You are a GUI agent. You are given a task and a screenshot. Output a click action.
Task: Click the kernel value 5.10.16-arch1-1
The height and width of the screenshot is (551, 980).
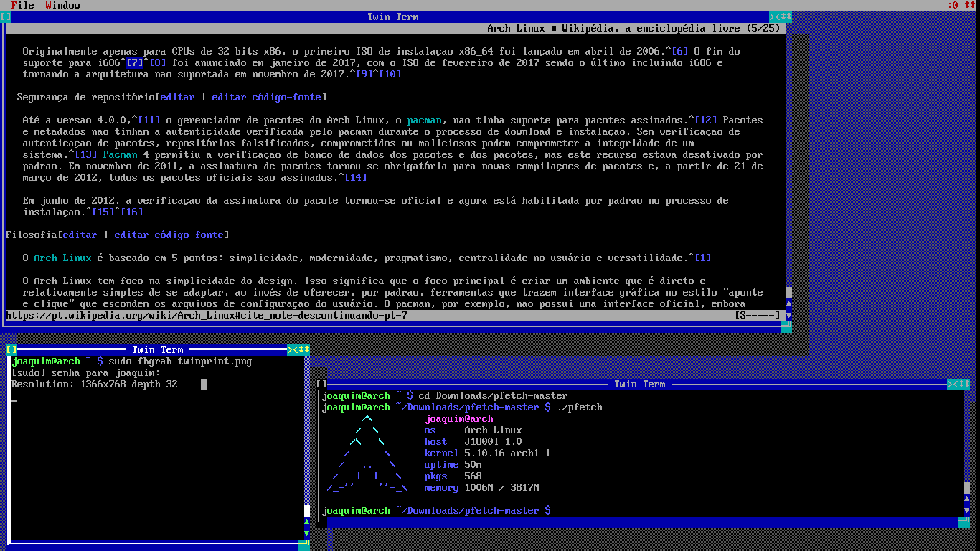pos(508,453)
